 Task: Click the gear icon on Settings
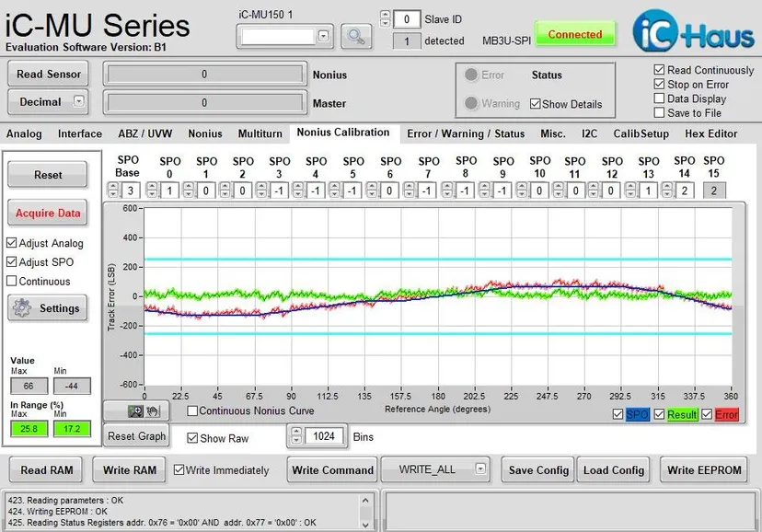tap(22, 308)
